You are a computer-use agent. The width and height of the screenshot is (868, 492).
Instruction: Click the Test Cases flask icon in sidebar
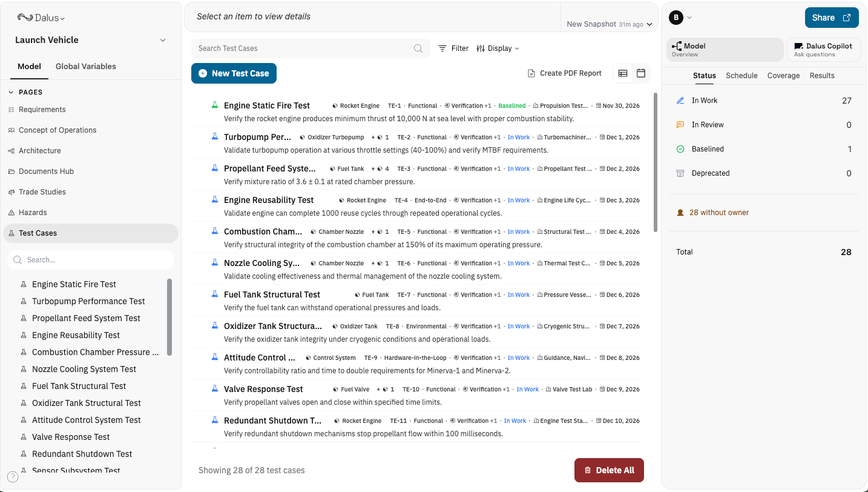(11, 233)
